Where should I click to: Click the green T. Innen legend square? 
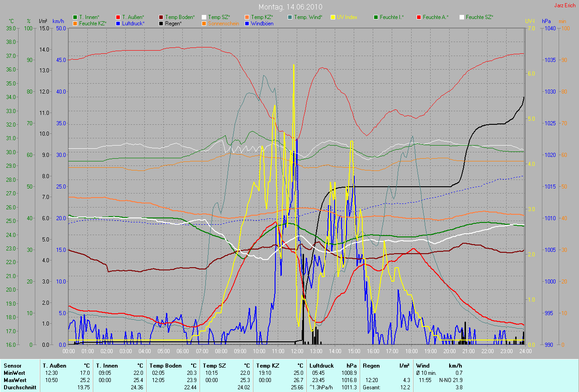[75, 17]
